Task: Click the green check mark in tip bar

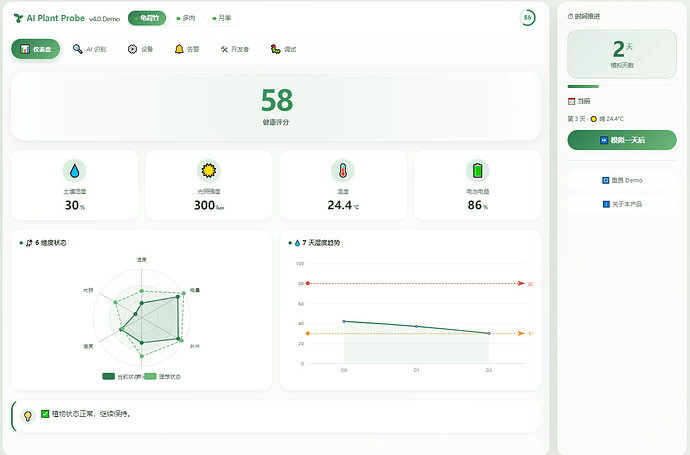Action: click(45, 414)
